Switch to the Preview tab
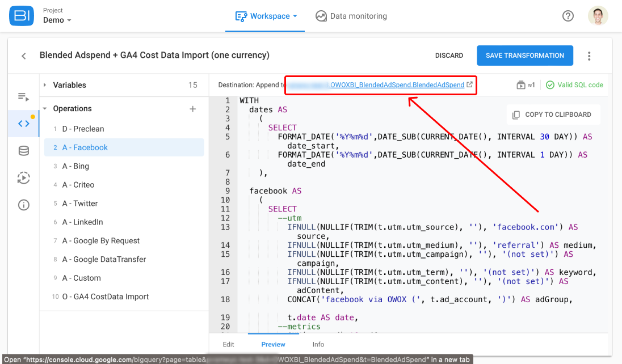Image resolution: width=622 pixels, height=364 pixels. coord(273,344)
